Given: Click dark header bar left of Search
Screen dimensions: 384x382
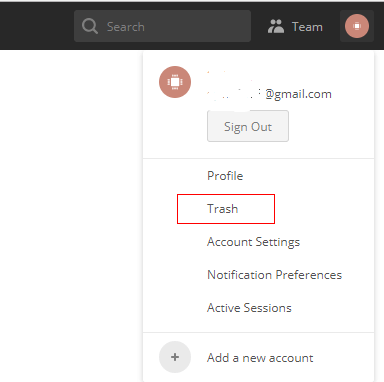Looking at the screenshot, I should (37, 26).
